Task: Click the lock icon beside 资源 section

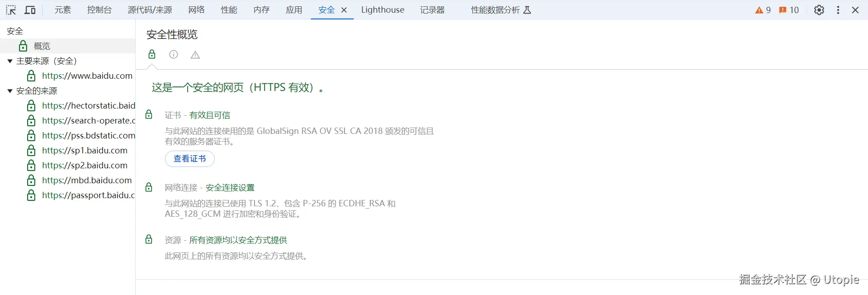Action: (x=149, y=239)
